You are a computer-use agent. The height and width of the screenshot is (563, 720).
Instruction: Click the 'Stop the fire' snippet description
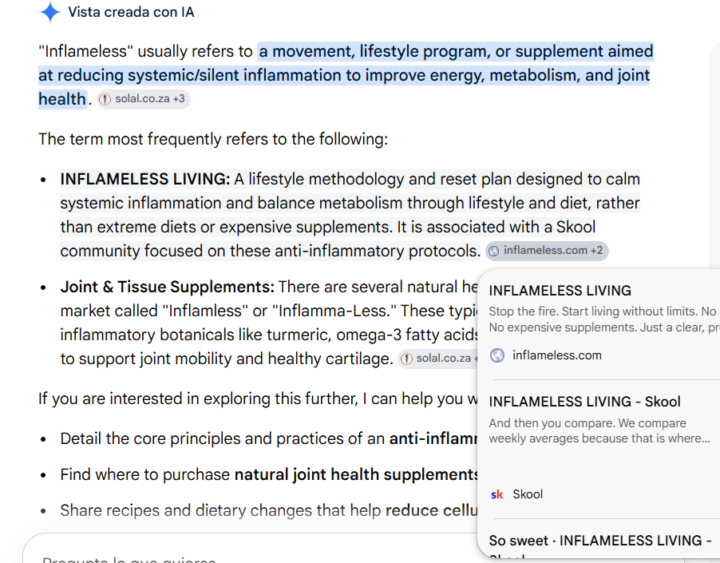tap(603, 320)
